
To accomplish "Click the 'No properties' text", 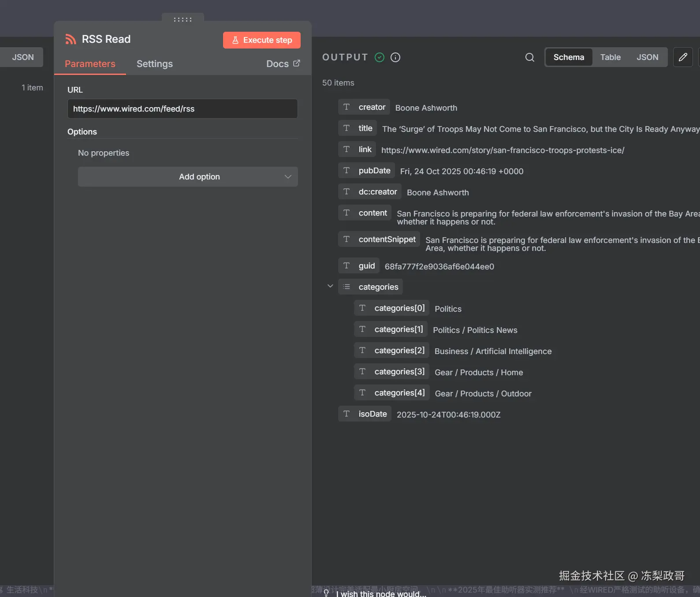I will tap(104, 153).
